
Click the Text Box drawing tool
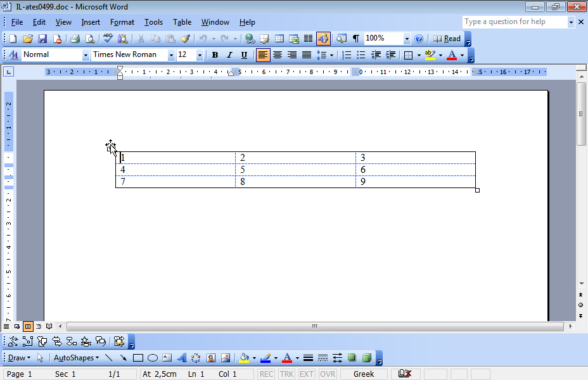click(167, 358)
